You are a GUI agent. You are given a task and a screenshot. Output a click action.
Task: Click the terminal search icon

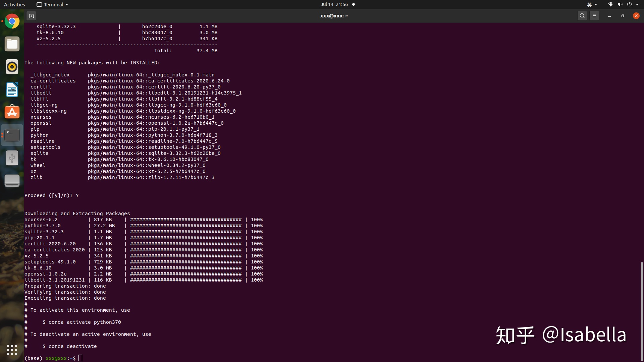tap(582, 16)
